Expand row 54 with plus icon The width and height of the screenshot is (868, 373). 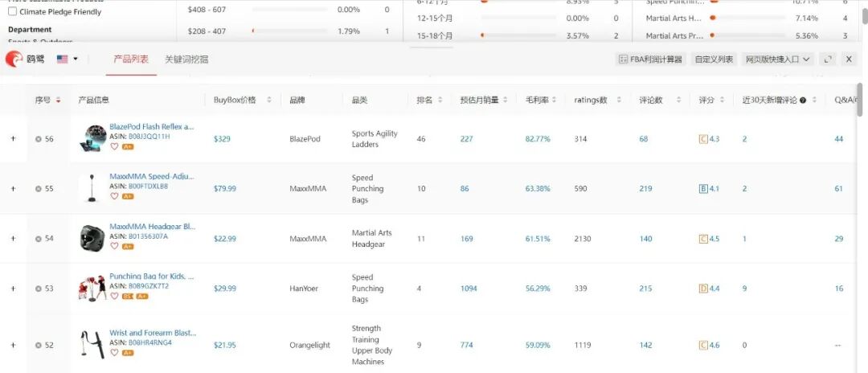click(14, 239)
